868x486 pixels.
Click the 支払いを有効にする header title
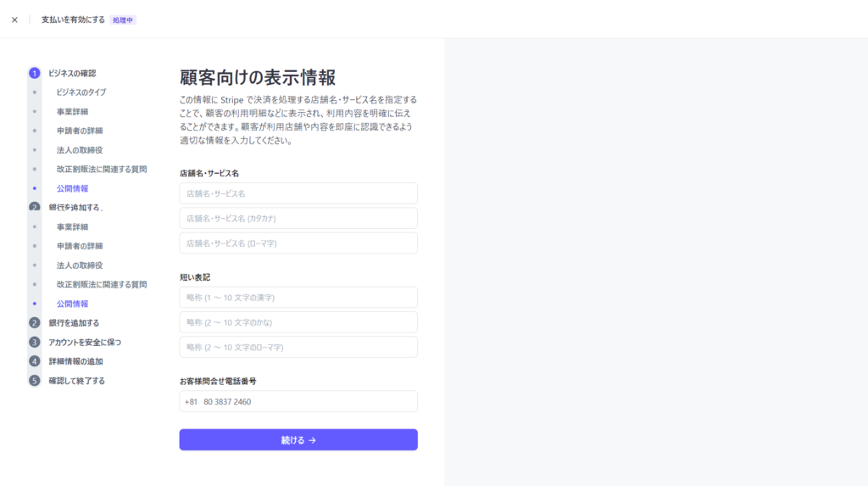pos(73,20)
